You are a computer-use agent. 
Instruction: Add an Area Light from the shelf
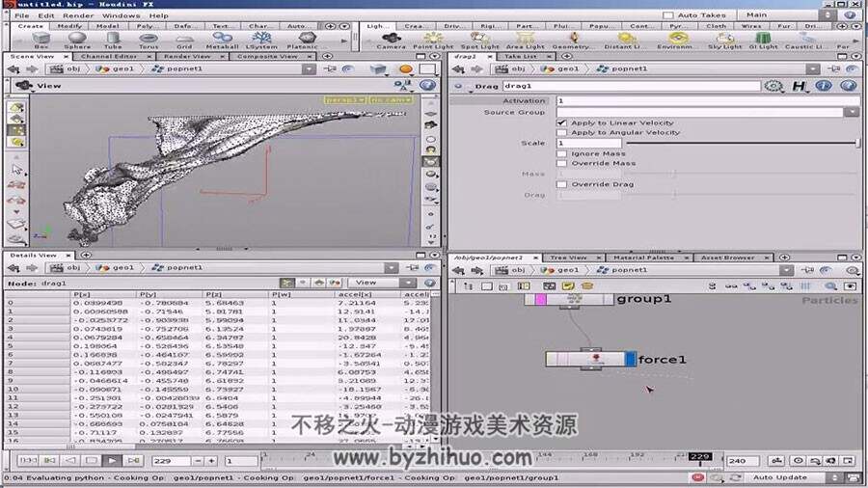(x=526, y=40)
